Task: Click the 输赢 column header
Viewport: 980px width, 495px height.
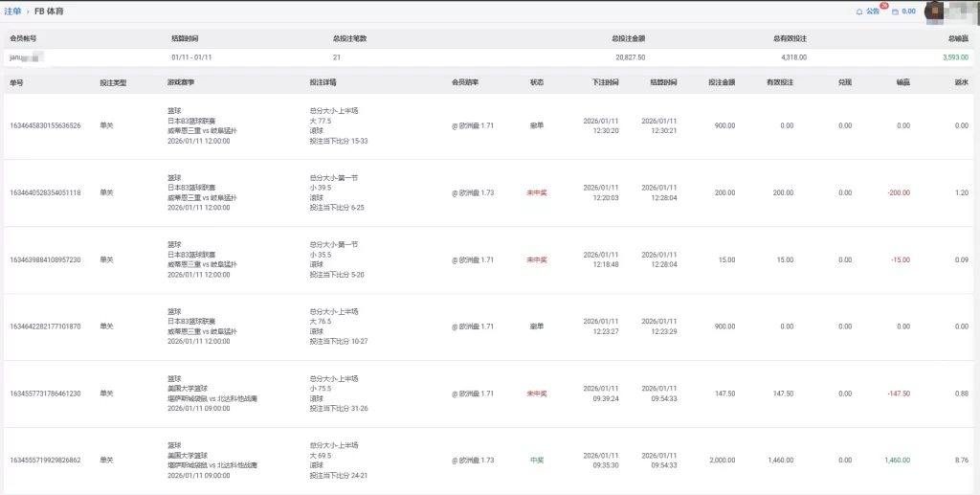Action: [902, 82]
